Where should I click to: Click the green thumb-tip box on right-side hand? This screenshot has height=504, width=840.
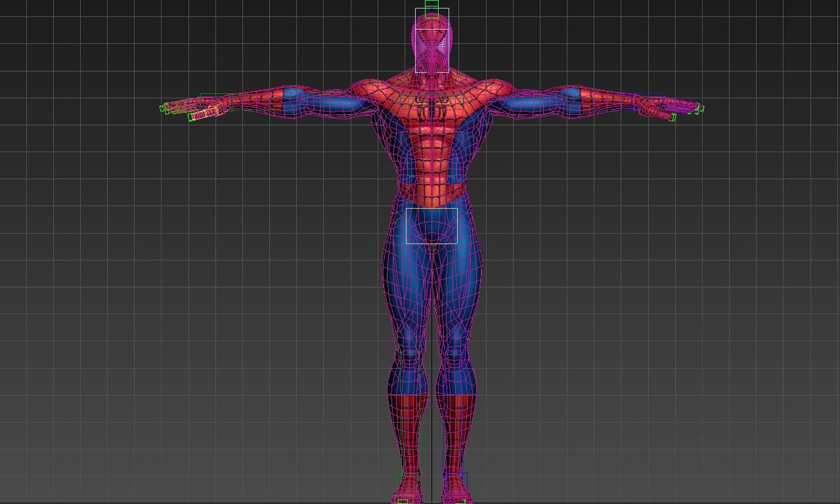pyautogui.click(x=673, y=118)
